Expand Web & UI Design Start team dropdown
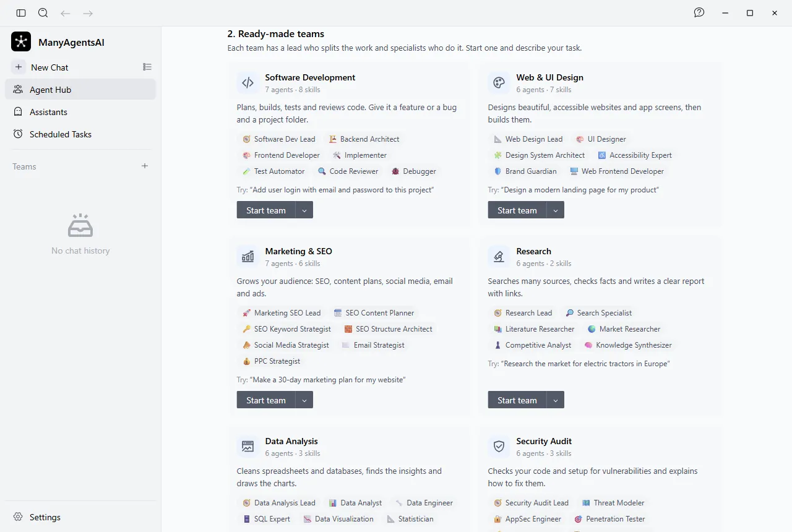 coord(556,210)
